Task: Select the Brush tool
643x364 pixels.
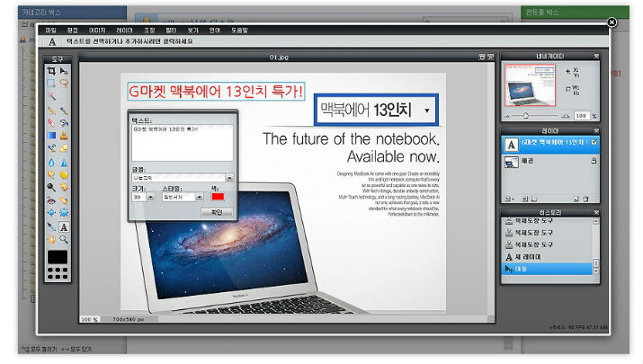Action: [64, 111]
